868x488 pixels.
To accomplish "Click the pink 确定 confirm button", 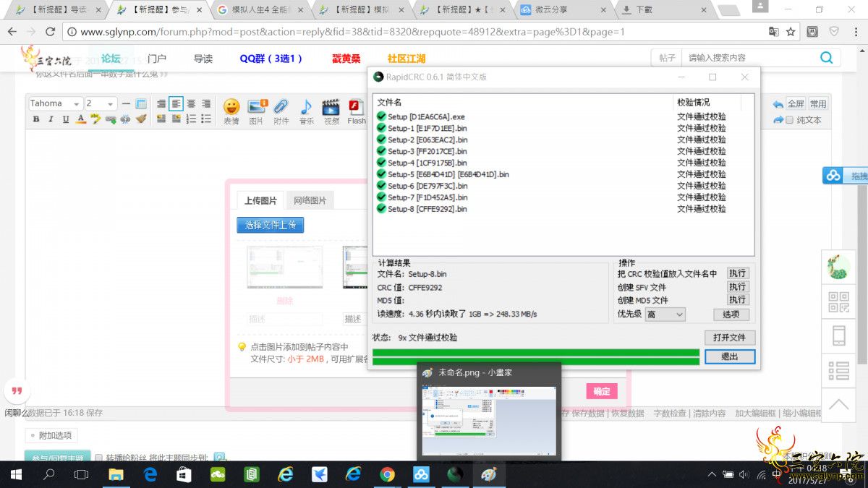I will (602, 391).
